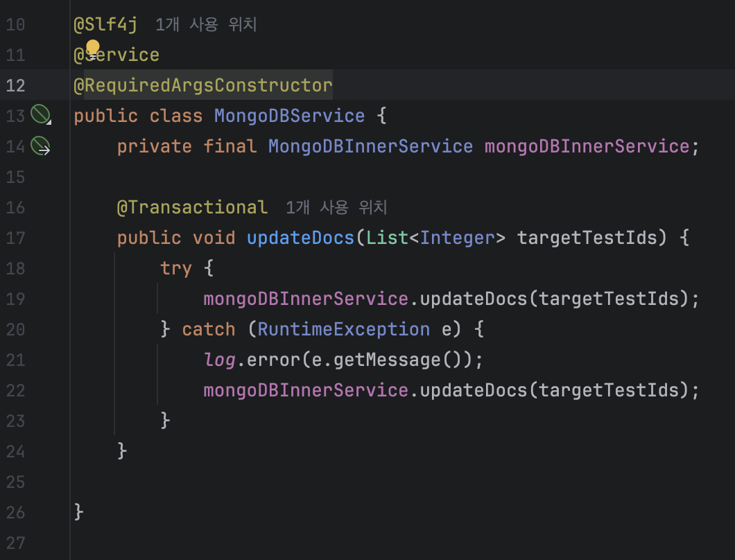Click line number 12 in the gutter

point(15,85)
